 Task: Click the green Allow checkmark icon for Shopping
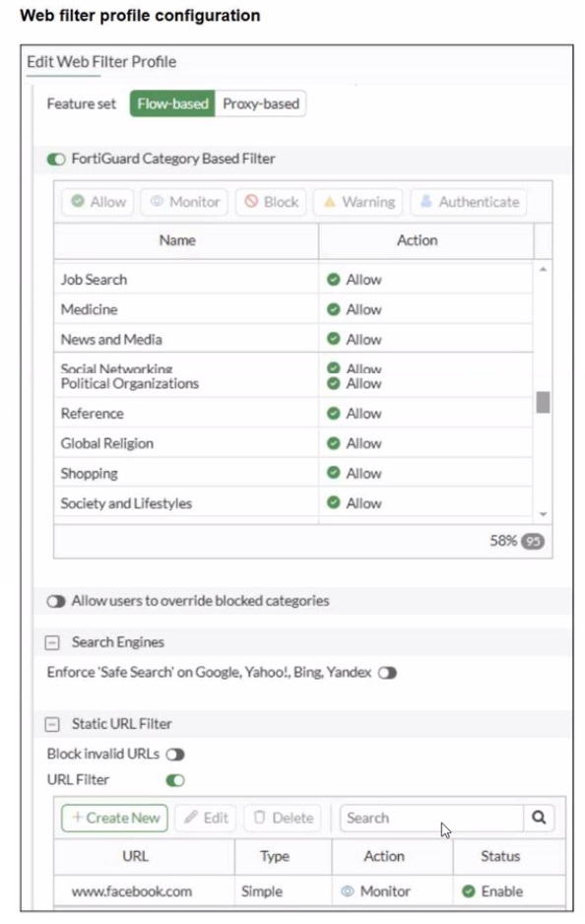[334, 473]
